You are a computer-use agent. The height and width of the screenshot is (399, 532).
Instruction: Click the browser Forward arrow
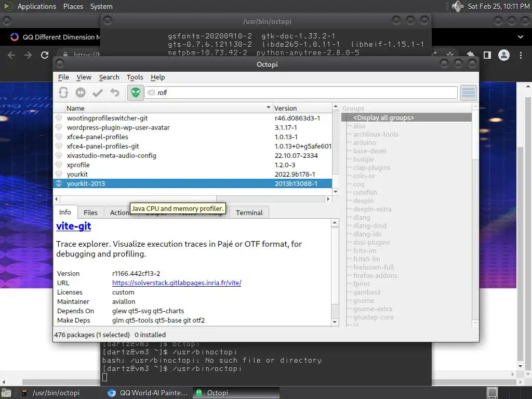28,55
